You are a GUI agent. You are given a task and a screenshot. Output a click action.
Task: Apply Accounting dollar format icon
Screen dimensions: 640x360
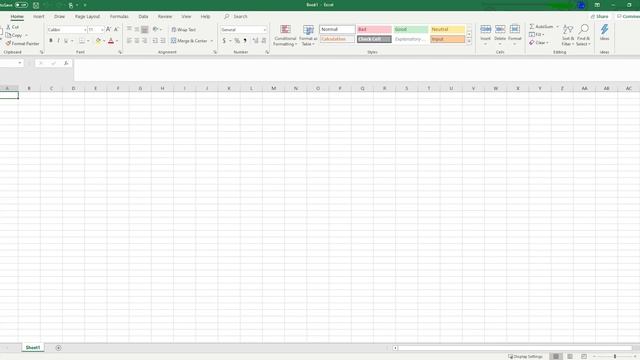[224, 41]
